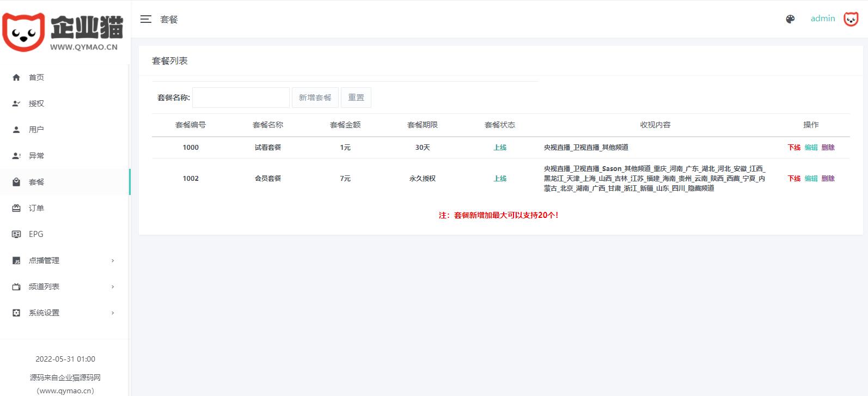The width and height of the screenshot is (868, 396).
Task: Click 上线 status of package 1002
Action: [500, 179]
